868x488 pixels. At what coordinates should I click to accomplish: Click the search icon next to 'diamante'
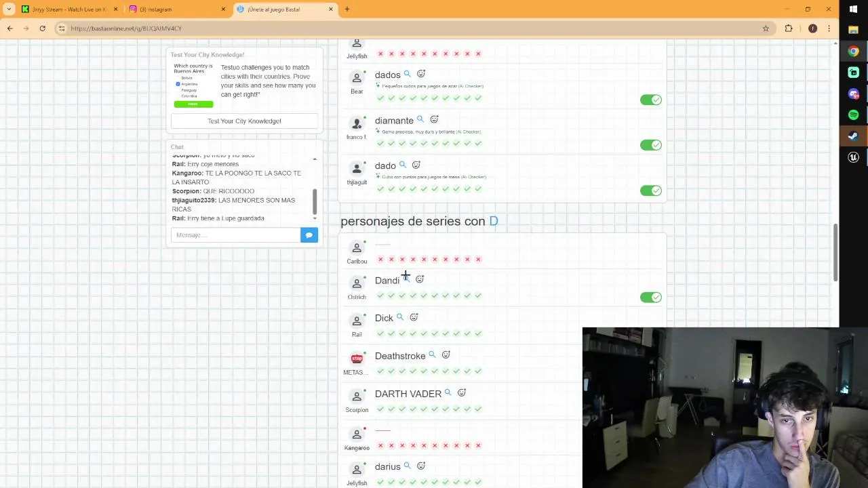pyautogui.click(x=420, y=119)
